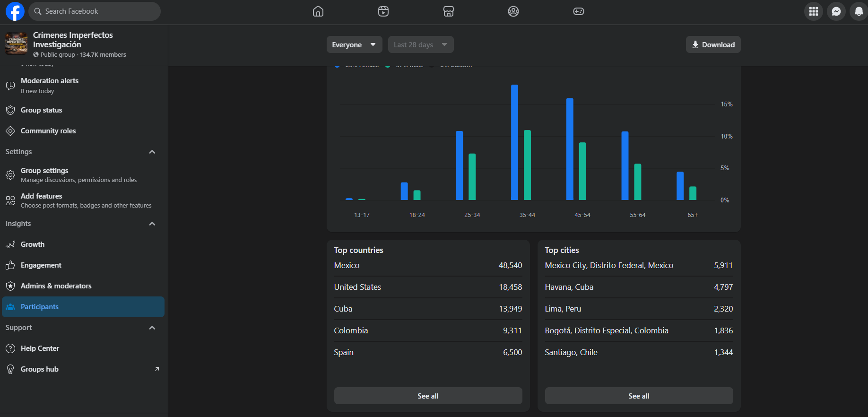
Task: Click the Download button
Action: (x=713, y=44)
